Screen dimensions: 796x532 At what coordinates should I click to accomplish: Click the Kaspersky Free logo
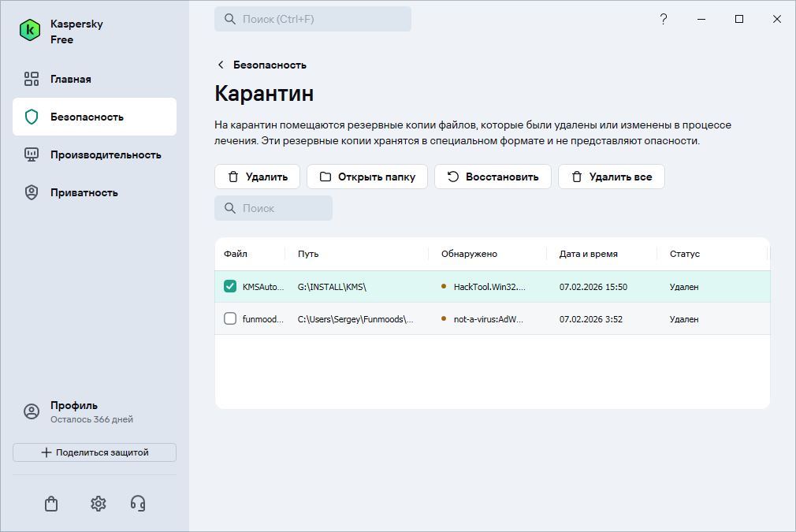pyautogui.click(x=30, y=31)
